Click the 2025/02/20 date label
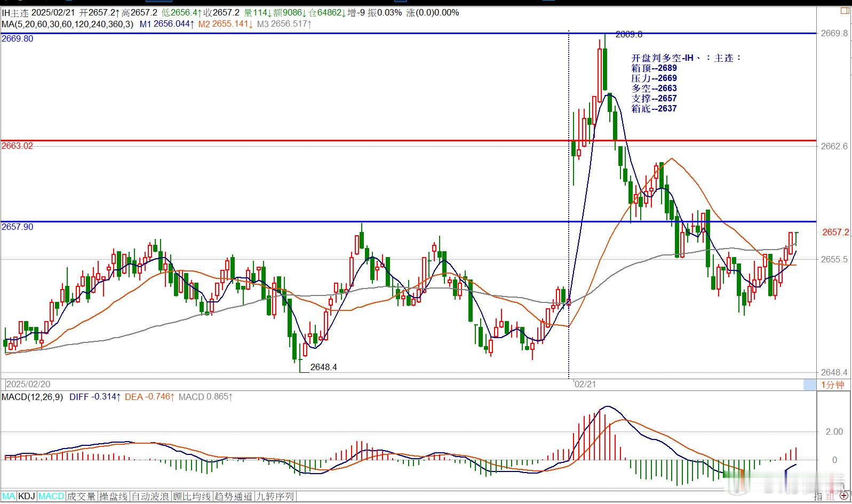Screen dimensions: 852x504 pos(28,385)
